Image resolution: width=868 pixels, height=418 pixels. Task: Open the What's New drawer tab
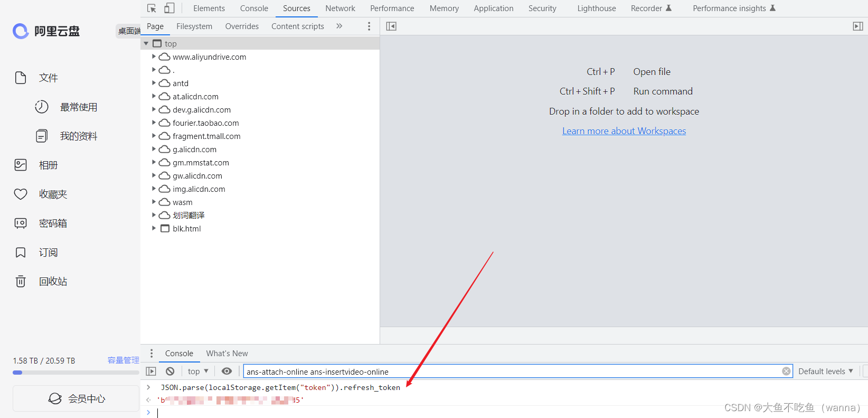point(227,354)
